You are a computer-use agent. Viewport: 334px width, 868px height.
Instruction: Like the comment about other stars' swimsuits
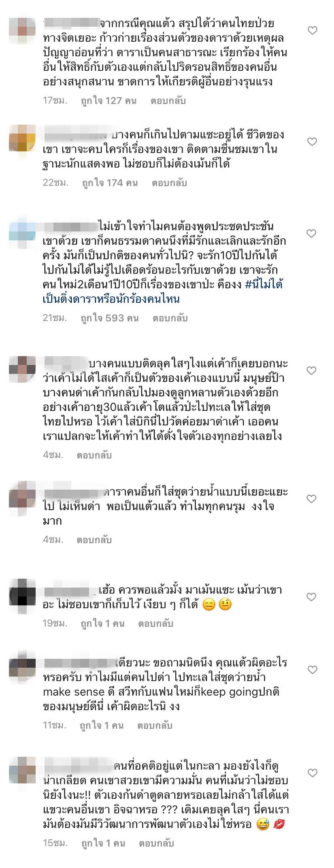point(312,499)
